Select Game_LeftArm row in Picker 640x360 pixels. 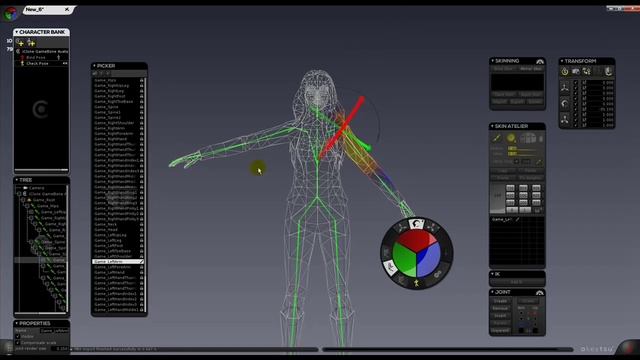click(118, 262)
